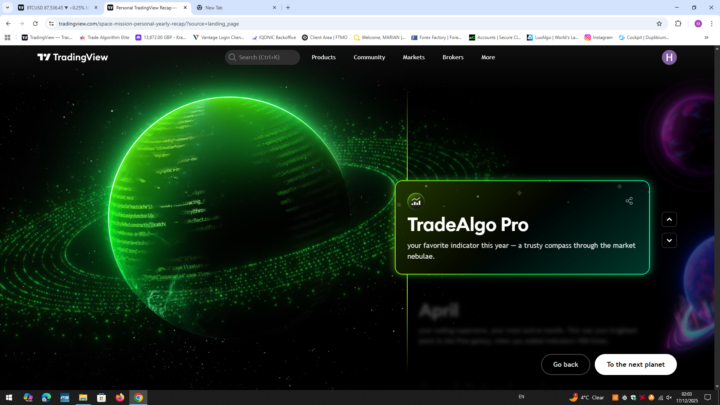Click the browser back arrow

tap(8, 23)
